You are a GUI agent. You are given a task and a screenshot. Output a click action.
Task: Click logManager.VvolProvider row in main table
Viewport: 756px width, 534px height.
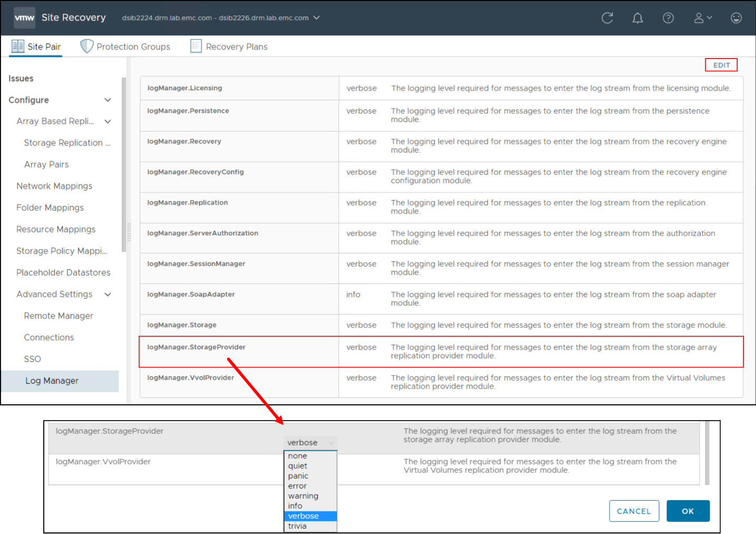(441, 382)
